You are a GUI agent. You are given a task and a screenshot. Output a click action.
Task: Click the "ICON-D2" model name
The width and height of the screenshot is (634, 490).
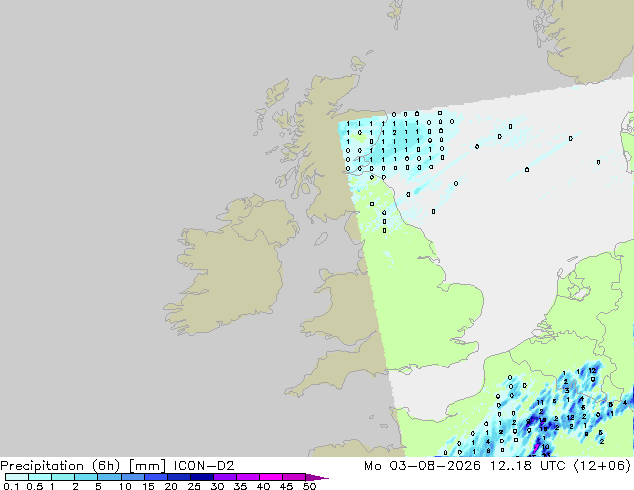pyautogui.click(x=204, y=466)
